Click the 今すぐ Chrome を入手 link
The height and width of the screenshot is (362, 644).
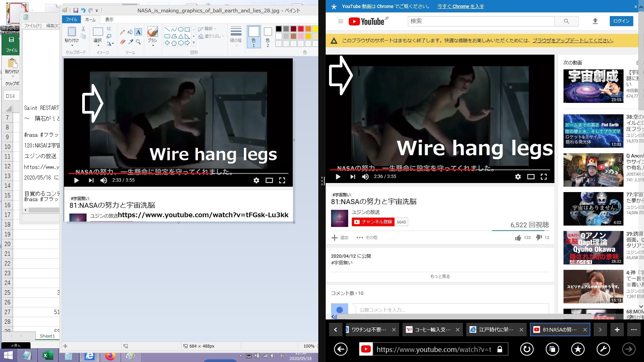pos(461,6)
